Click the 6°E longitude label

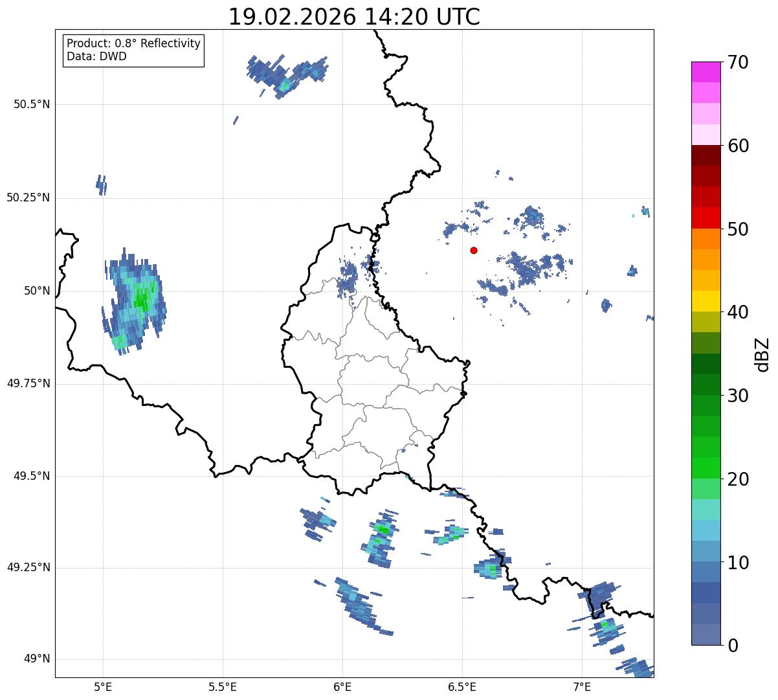[342, 686]
